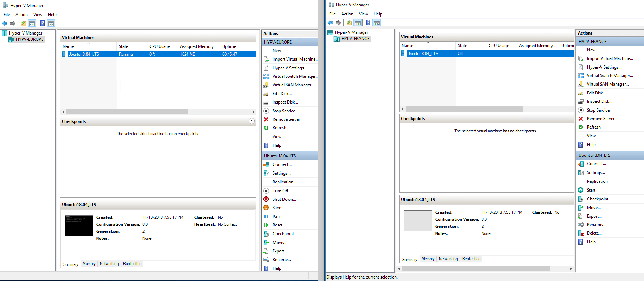Pause the Ubuntu VM on HYPV-EUROPE
Viewport: 644px width, 281px height.
click(x=278, y=217)
